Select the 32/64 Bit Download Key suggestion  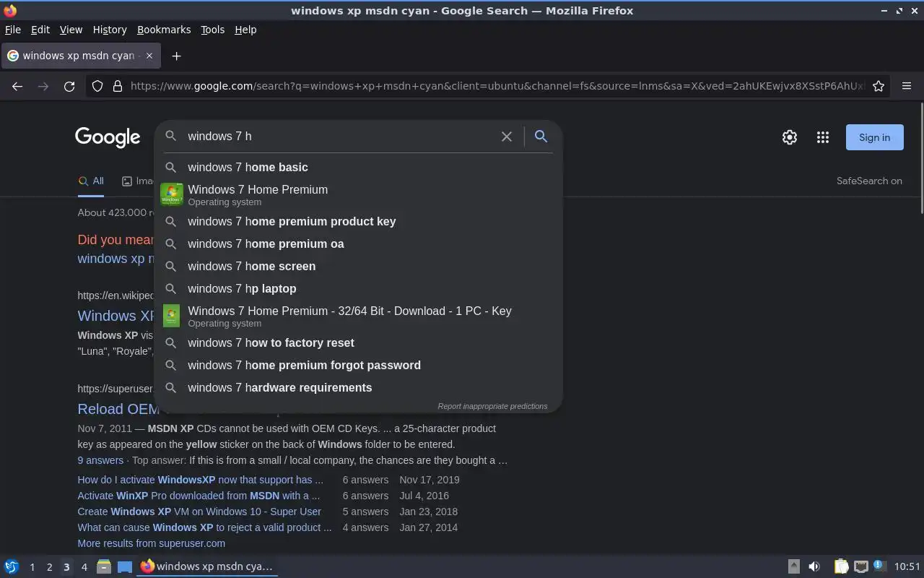click(358, 316)
